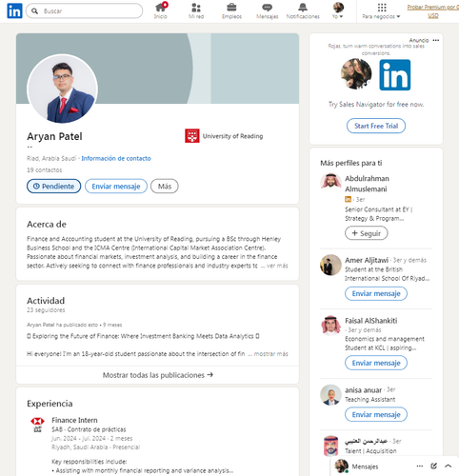Open the 19 contactos list
This screenshot has width=459, height=476.
(45, 170)
